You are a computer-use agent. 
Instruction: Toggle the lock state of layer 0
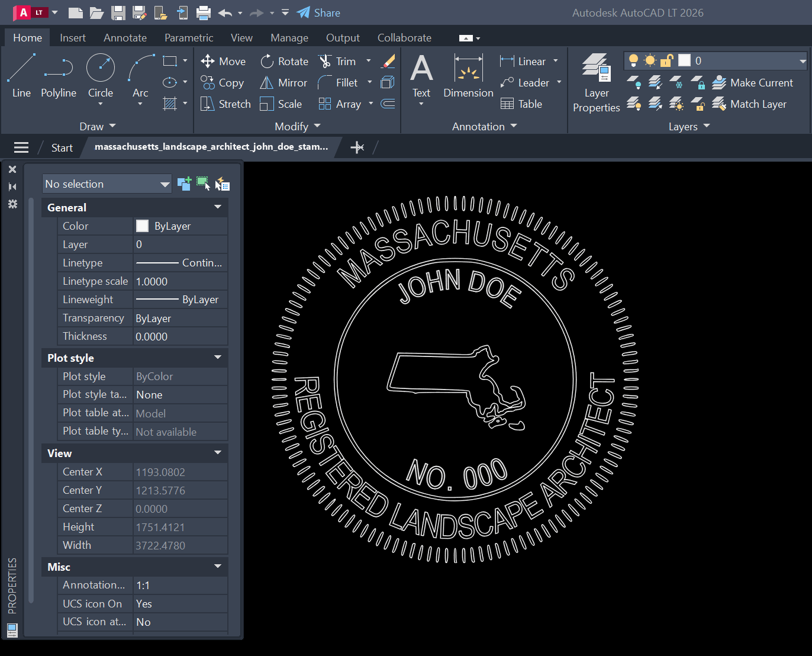coord(666,60)
